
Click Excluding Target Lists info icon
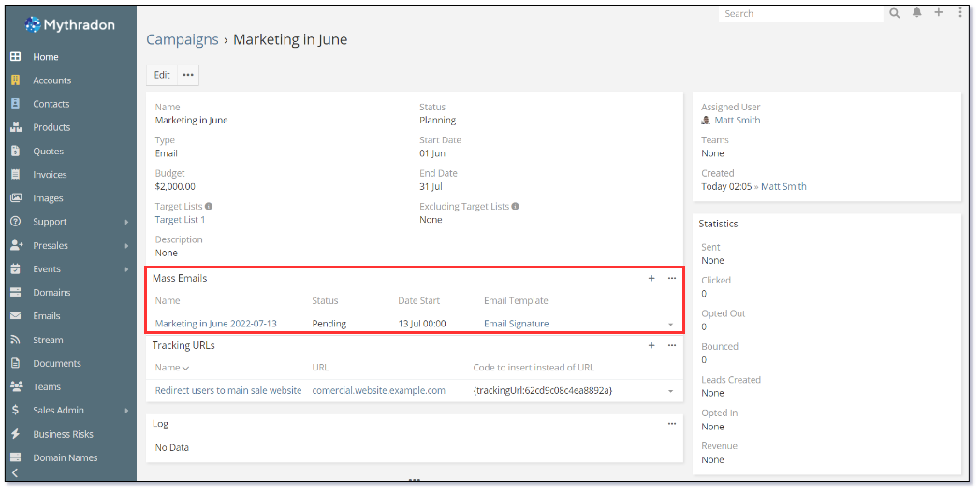pos(515,206)
